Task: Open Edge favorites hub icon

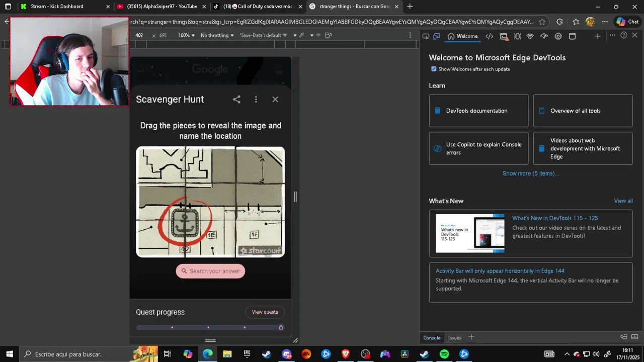Action: 576,22
